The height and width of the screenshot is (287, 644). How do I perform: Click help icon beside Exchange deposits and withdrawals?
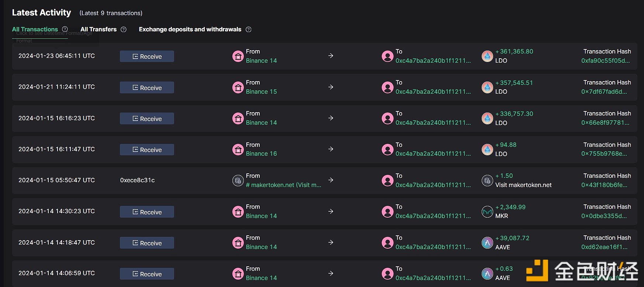coord(249,30)
